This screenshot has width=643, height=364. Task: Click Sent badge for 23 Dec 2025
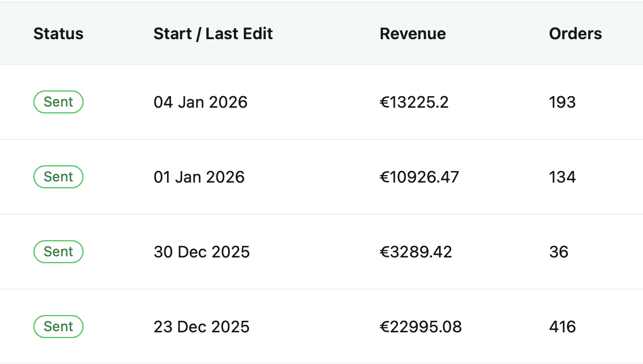[58, 327]
